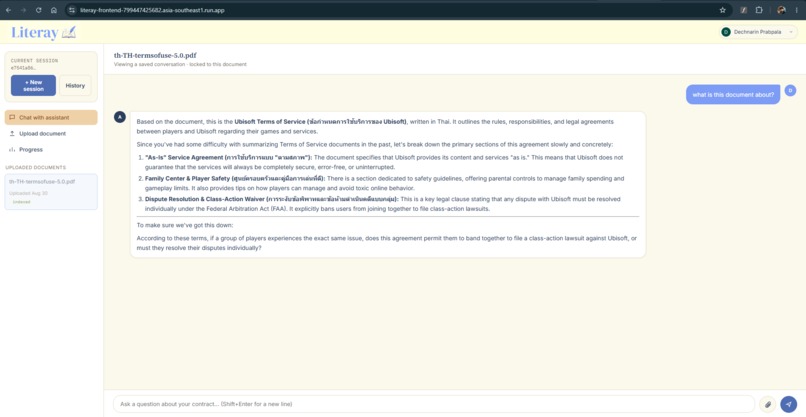Bookmark this page with the star
806x417 pixels.
tap(722, 10)
